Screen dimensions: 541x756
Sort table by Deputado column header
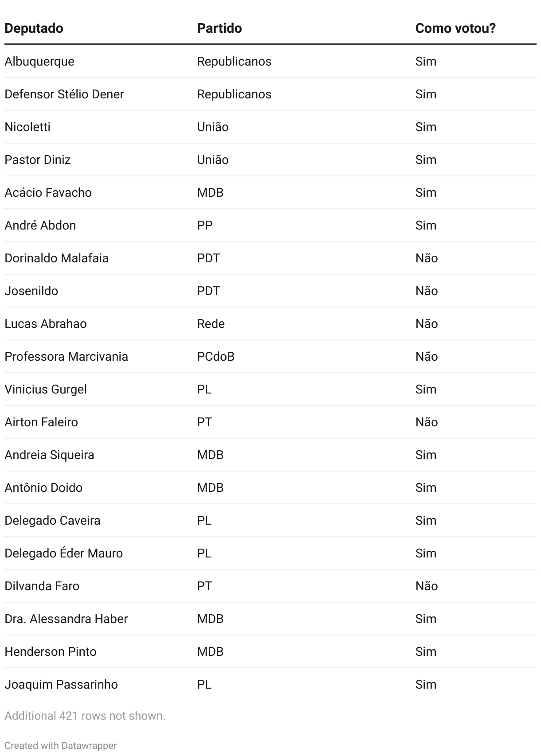[34, 28]
